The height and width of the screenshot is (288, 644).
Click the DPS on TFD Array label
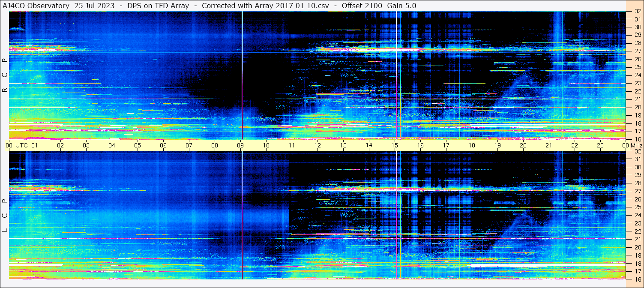pos(158,6)
